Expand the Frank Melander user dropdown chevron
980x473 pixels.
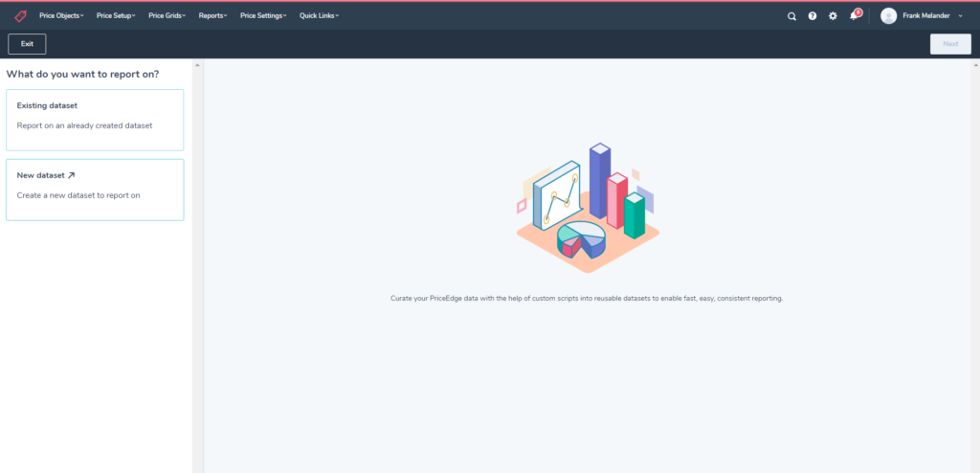tap(961, 16)
